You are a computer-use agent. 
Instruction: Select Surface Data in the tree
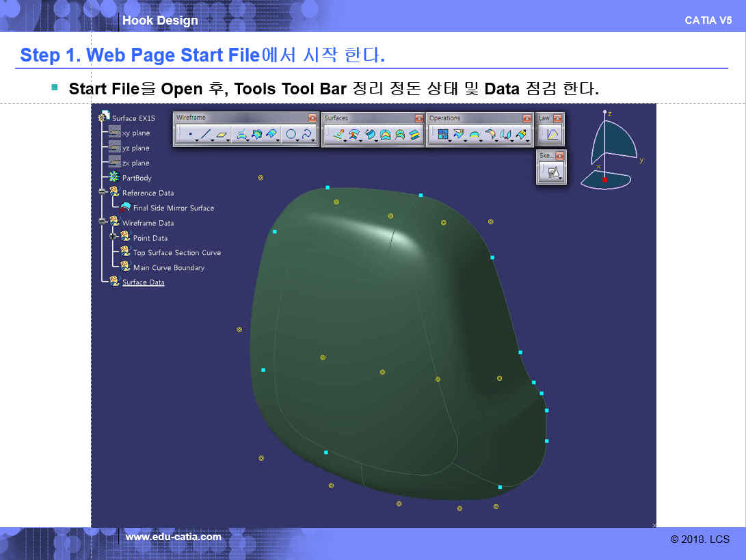tap(143, 282)
